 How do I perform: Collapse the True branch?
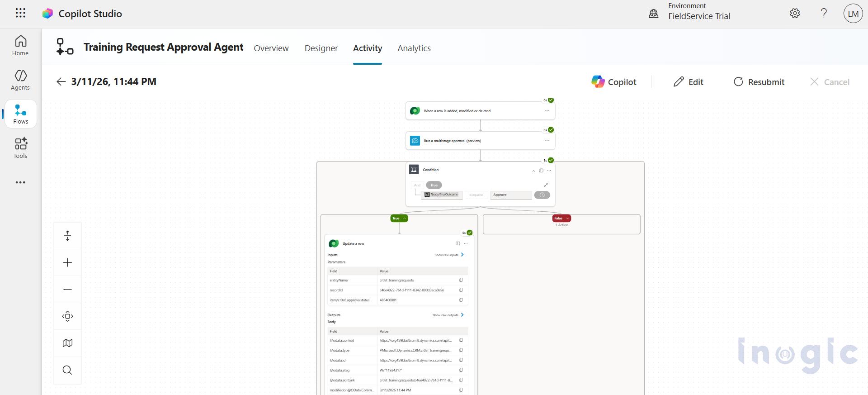[x=399, y=218]
